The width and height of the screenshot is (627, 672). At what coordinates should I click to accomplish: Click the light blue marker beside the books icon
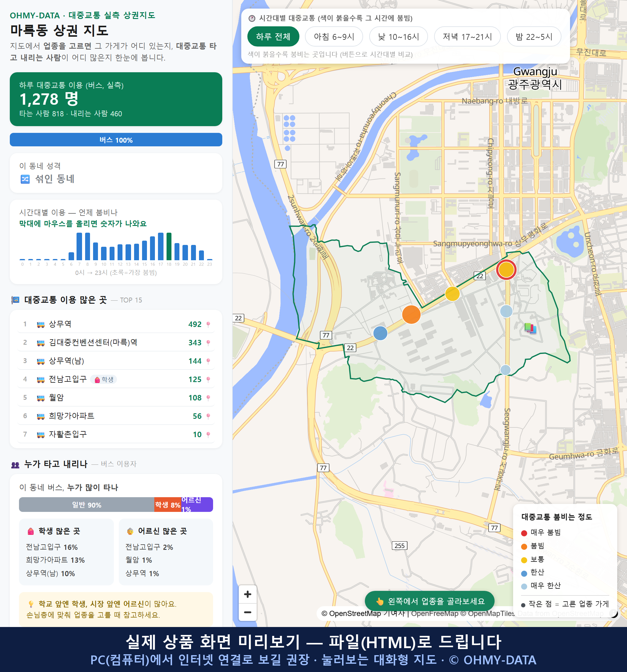tap(506, 311)
